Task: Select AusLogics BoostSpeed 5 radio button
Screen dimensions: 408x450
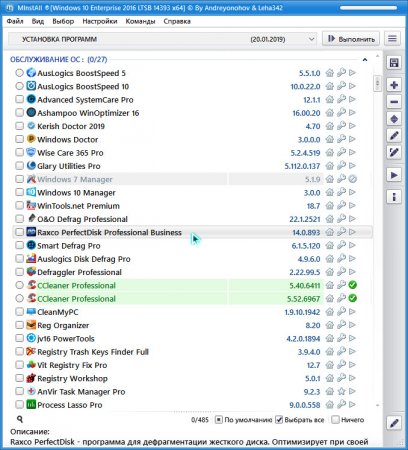Action: click(x=19, y=73)
